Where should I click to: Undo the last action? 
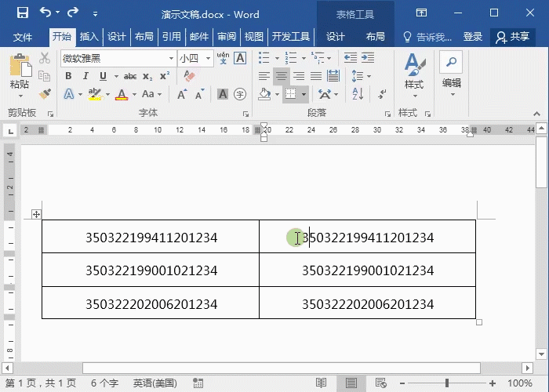point(45,13)
